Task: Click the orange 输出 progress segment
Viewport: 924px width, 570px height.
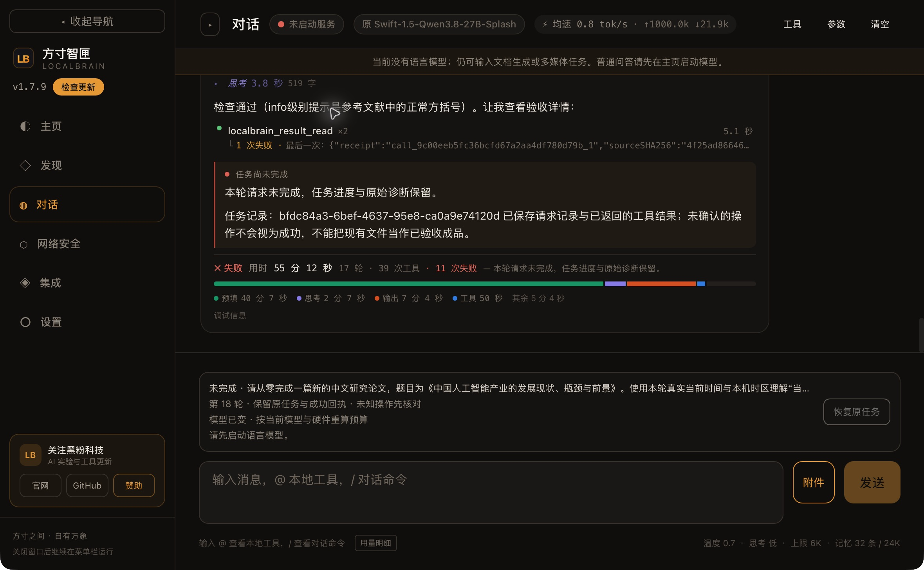Action: [661, 284]
